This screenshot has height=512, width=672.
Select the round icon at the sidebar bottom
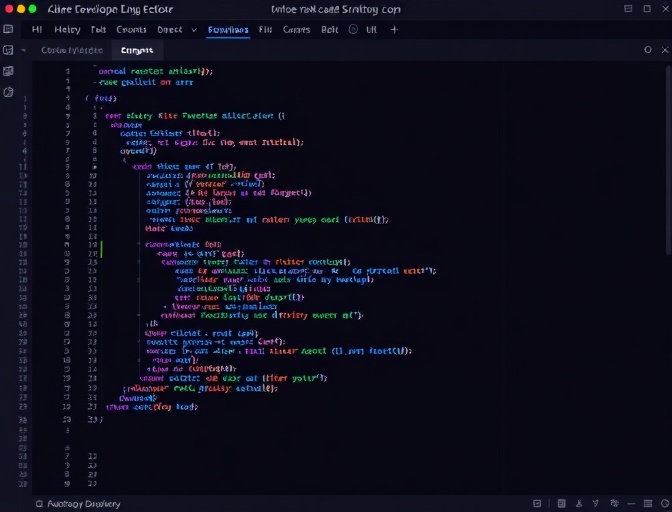(x=8, y=92)
